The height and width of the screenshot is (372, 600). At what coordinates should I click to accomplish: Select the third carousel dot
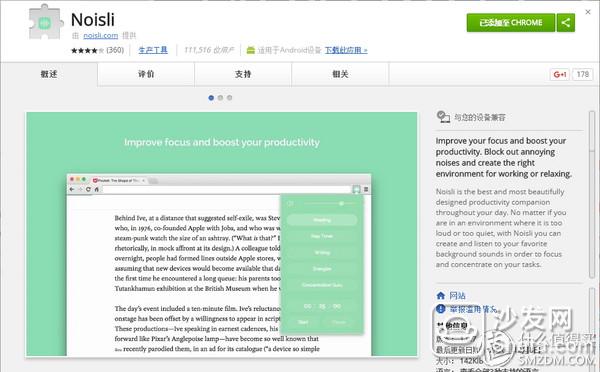pos(229,98)
